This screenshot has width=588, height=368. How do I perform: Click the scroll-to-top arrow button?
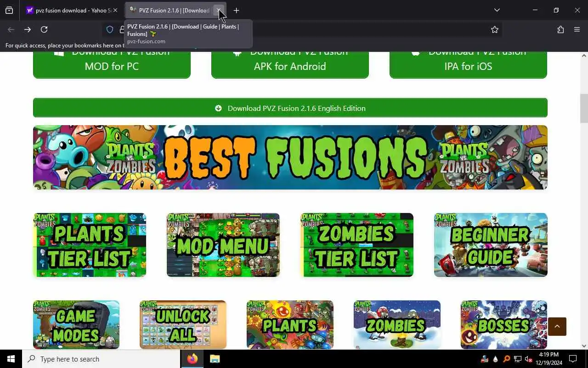(557, 327)
